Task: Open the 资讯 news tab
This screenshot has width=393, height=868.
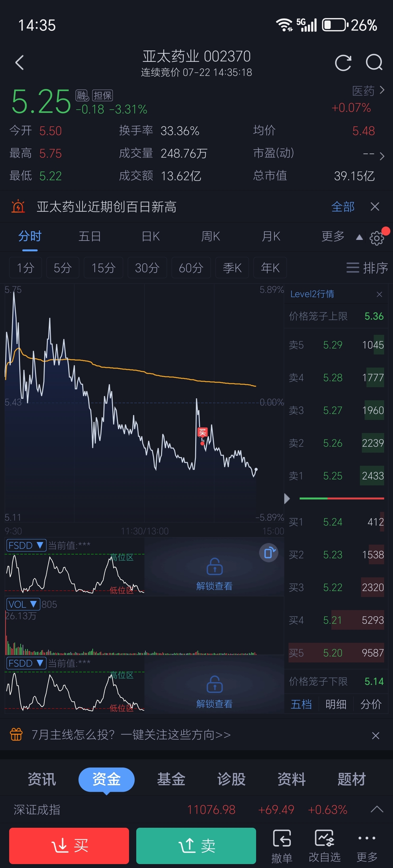Action: point(42,779)
